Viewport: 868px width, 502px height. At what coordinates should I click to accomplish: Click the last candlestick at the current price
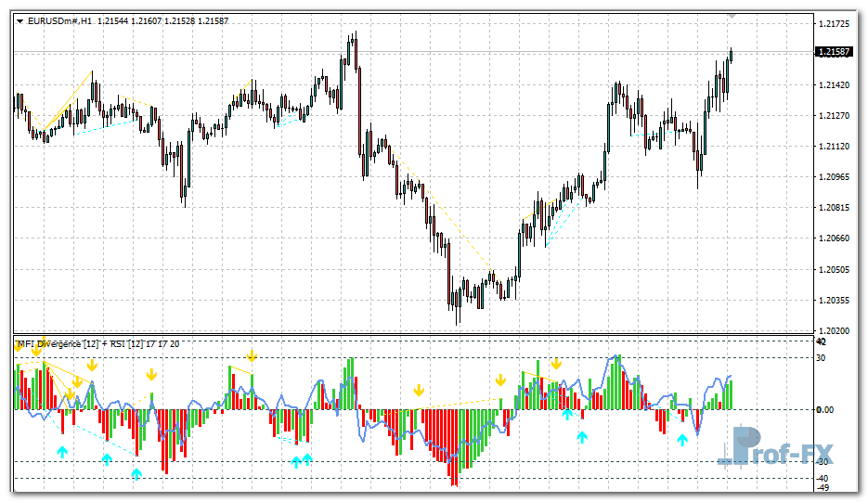731,55
